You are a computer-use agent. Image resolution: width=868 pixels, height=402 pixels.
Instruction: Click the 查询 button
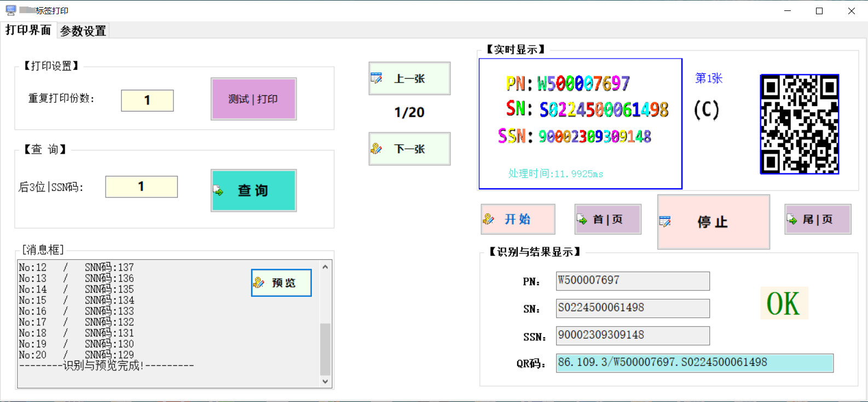(253, 190)
